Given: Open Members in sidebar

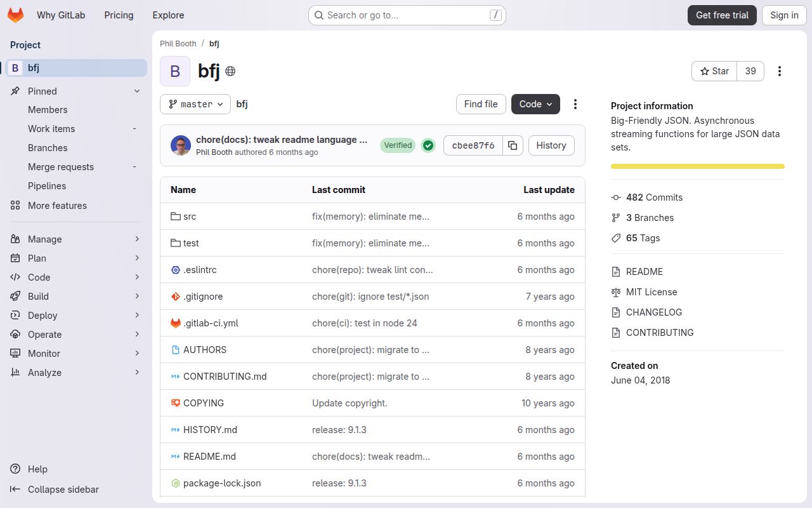Looking at the screenshot, I should 76,110.
